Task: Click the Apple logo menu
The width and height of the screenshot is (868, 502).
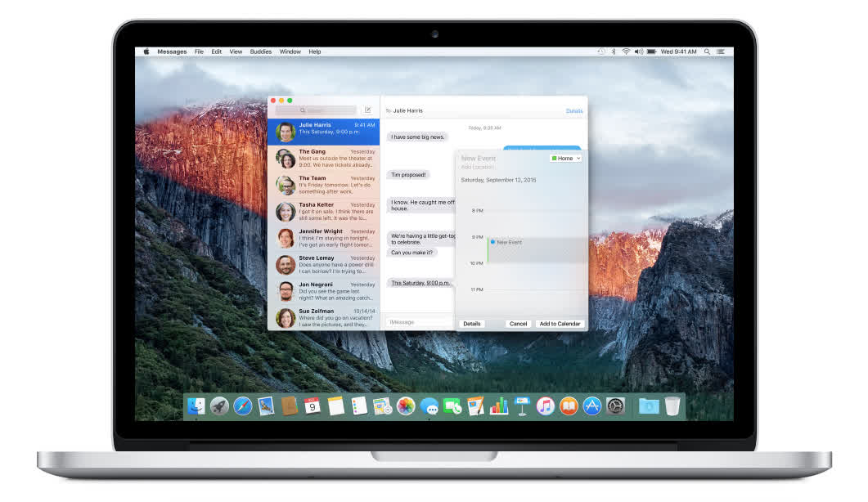Action: [146, 52]
